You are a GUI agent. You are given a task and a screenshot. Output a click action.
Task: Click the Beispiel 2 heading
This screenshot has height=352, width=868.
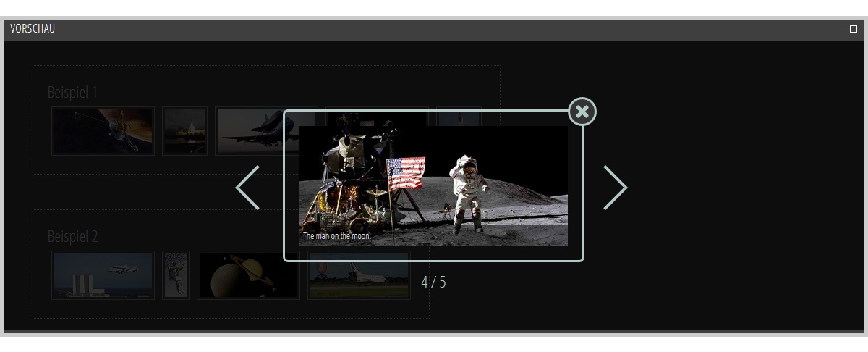click(72, 237)
